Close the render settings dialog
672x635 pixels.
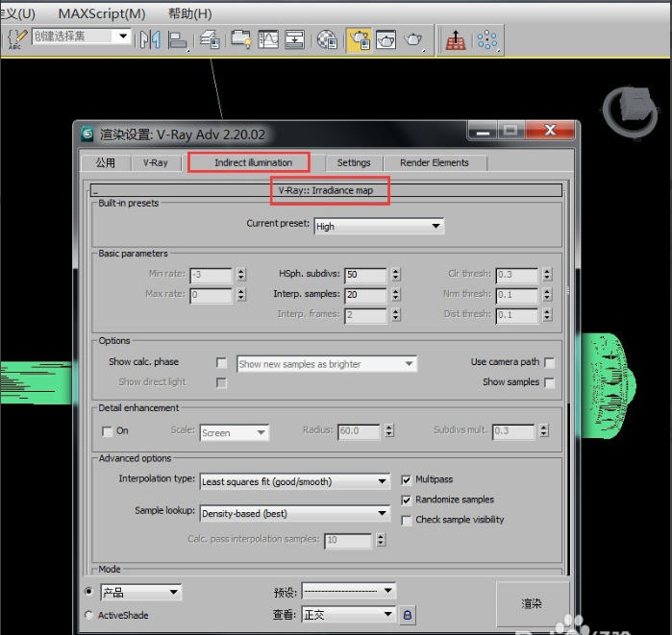click(x=550, y=130)
